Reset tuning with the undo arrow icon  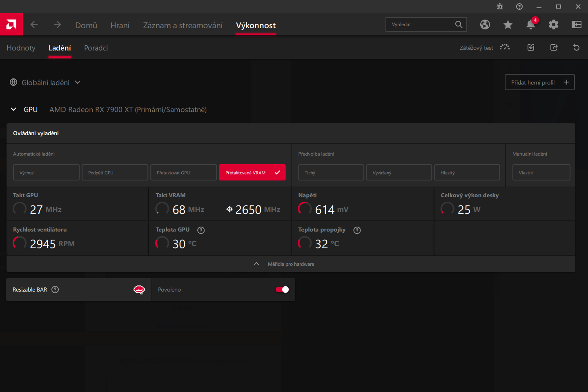[x=577, y=47]
